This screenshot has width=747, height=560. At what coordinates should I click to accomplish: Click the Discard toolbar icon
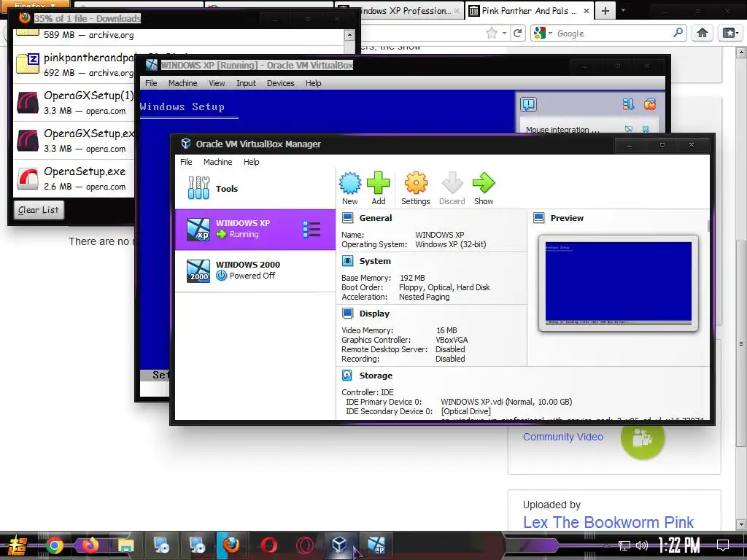click(452, 183)
